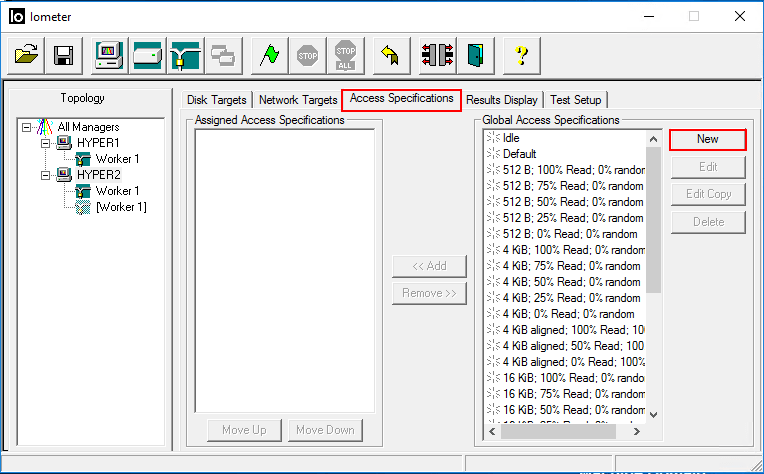Select the bracketed [Worker 1] network worker
Viewport: 764px width, 474px height.
tap(121, 207)
